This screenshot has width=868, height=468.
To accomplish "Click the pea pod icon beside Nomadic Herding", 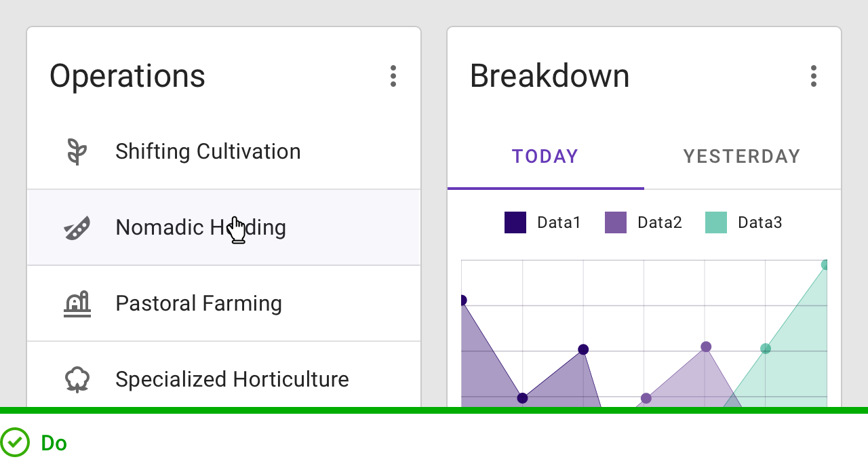I will click(x=77, y=228).
